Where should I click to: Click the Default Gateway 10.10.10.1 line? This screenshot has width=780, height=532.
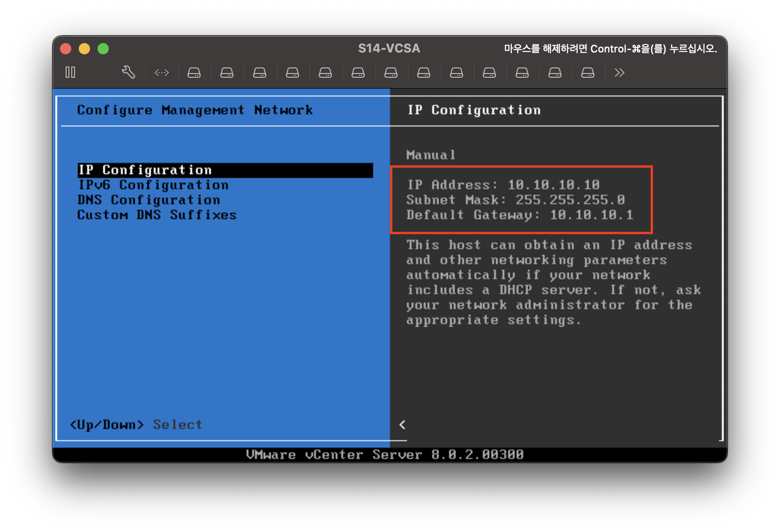(x=520, y=215)
